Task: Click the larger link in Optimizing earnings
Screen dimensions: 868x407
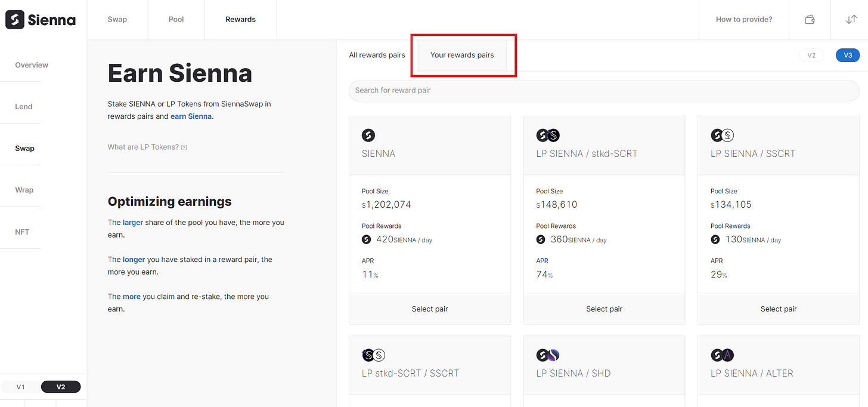Action: pos(133,223)
